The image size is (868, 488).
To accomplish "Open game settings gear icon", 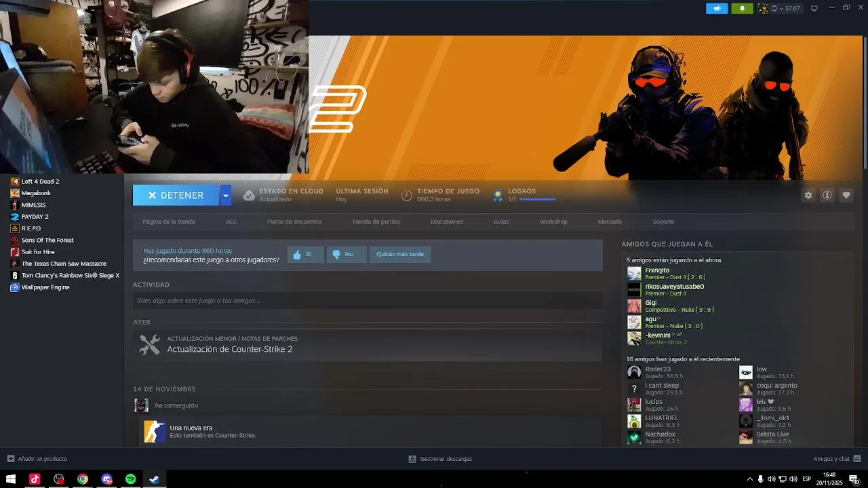I will click(808, 195).
